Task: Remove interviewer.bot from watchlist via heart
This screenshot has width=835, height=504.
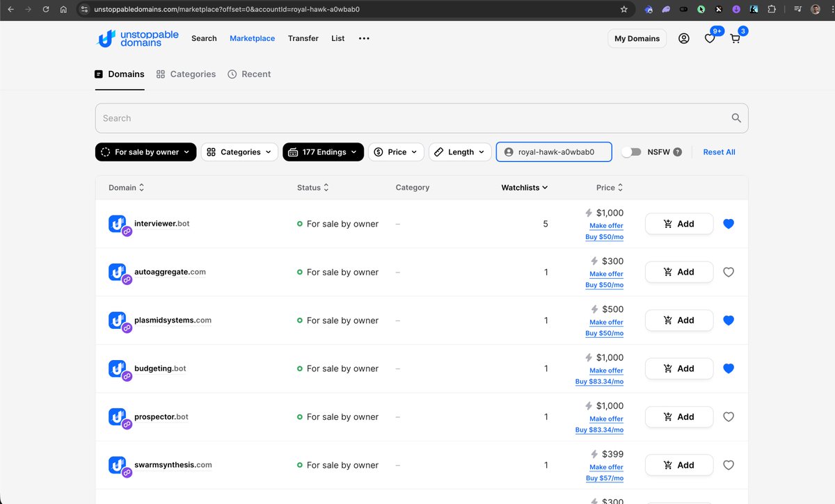Action: [729, 224]
